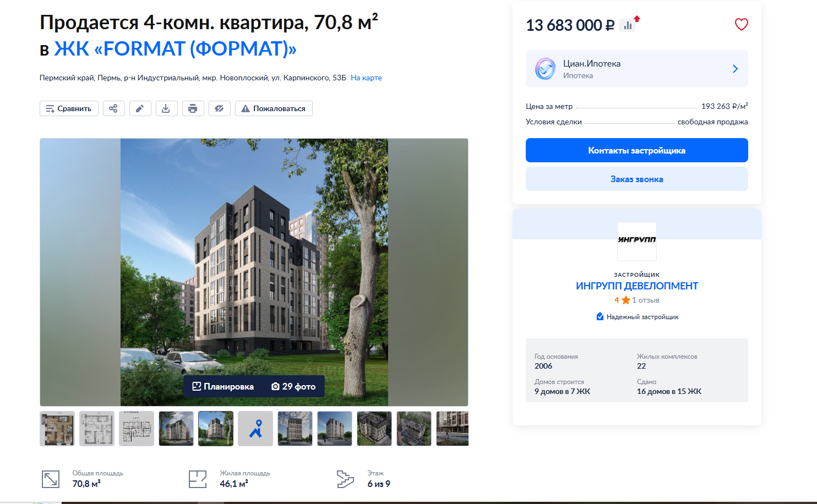Image resolution: width=817 pixels, height=504 pixels.
Task: Open the Планировка floor plan view
Action: tap(223, 386)
